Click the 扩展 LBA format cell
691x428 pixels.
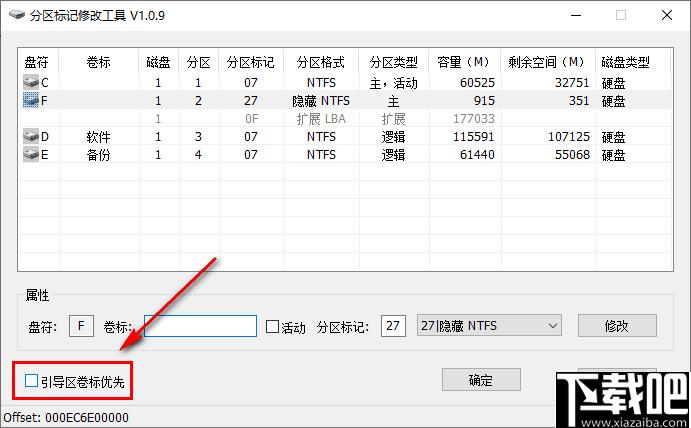click(321, 119)
